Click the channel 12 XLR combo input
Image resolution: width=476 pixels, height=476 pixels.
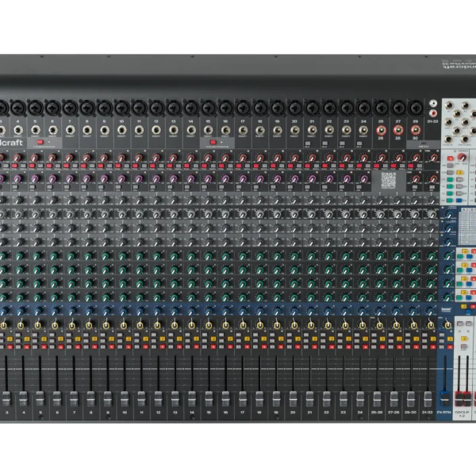[x=156, y=108]
